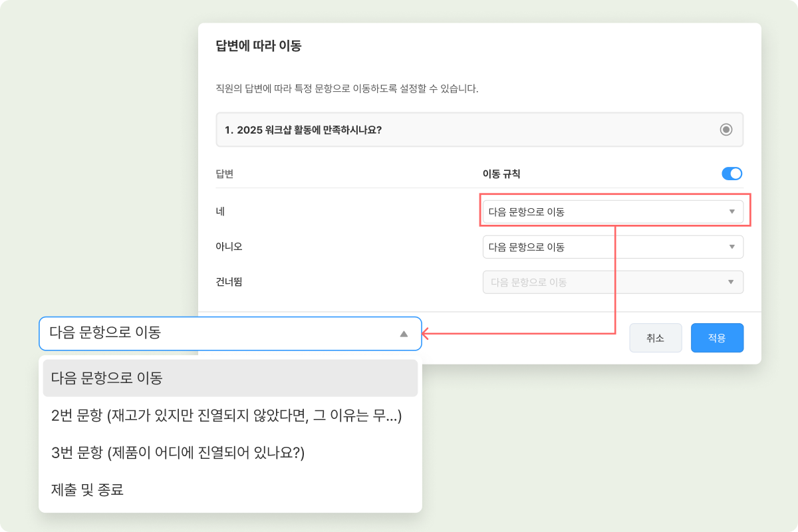This screenshot has height=532, width=798.
Task: Select highlighted 다음 문항으로 이동 option in list
Action: (x=230, y=378)
